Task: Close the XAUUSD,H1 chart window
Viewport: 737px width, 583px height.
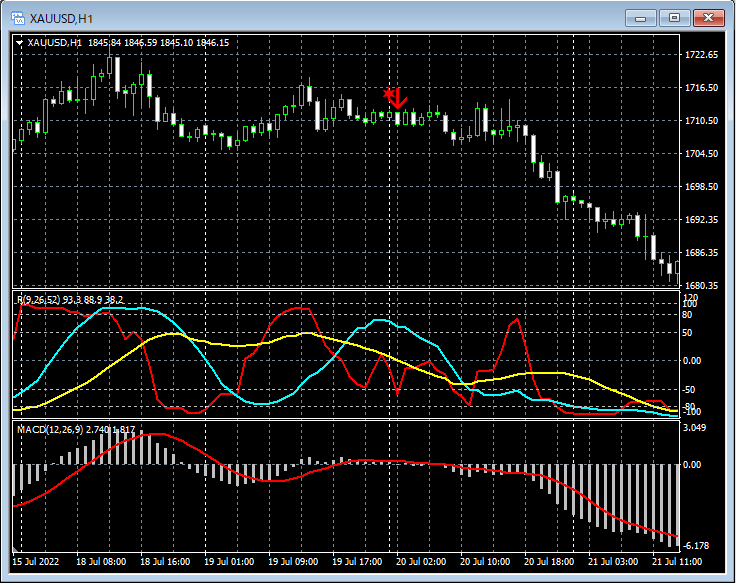Action: pyautogui.click(x=708, y=18)
